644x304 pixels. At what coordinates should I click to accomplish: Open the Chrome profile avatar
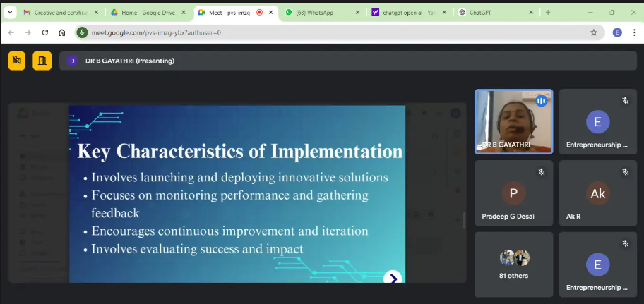coord(617,32)
